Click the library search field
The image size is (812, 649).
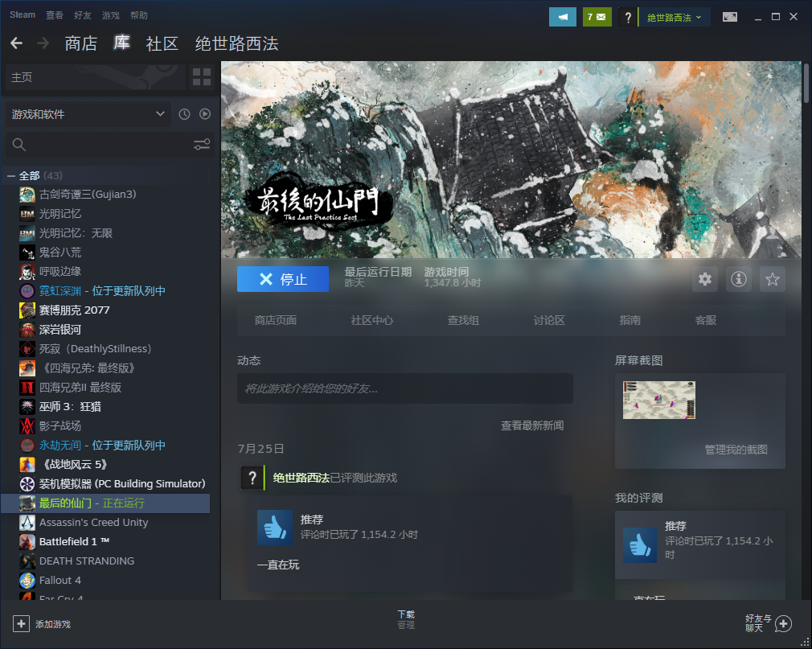point(109,145)
